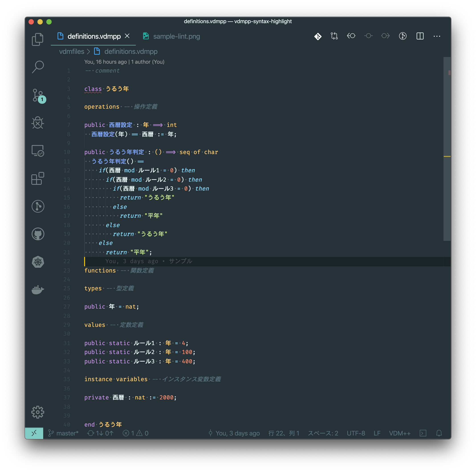476x472 pixels.
Task: Open the Docker view
Action: point(38,289)
